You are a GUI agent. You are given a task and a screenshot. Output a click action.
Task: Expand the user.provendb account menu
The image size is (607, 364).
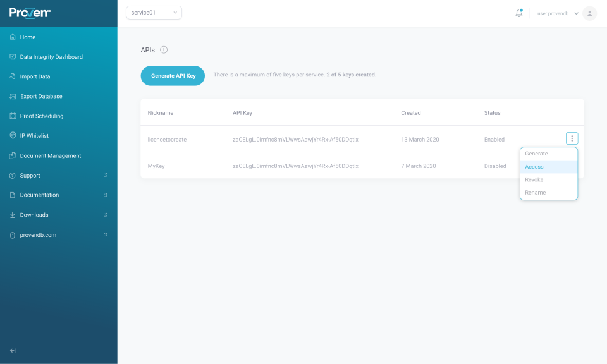pyautogui.click(x=558, y=13)
